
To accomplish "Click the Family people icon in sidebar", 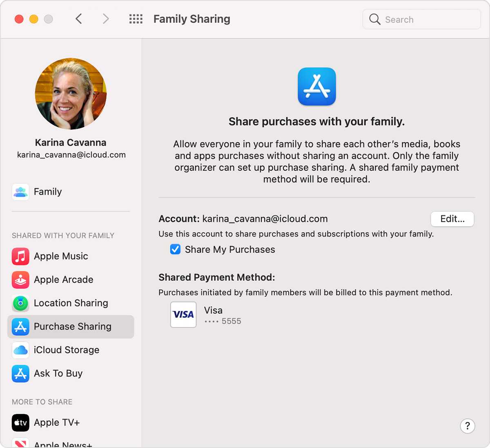I will point(20,192).
